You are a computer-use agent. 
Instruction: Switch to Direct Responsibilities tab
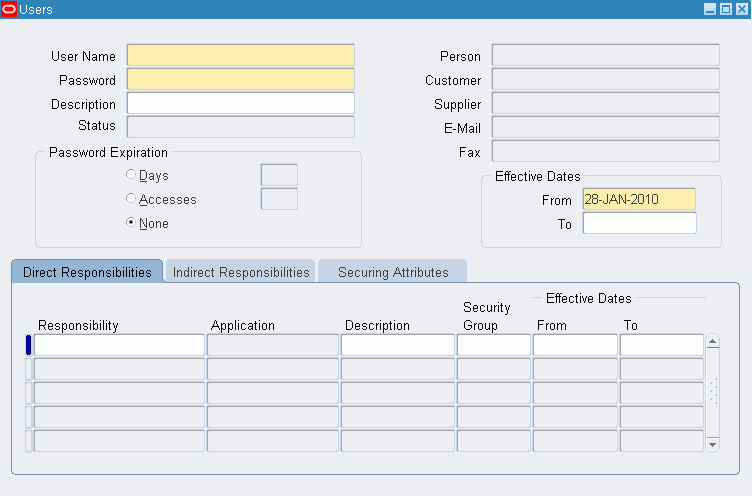[87, 272]
